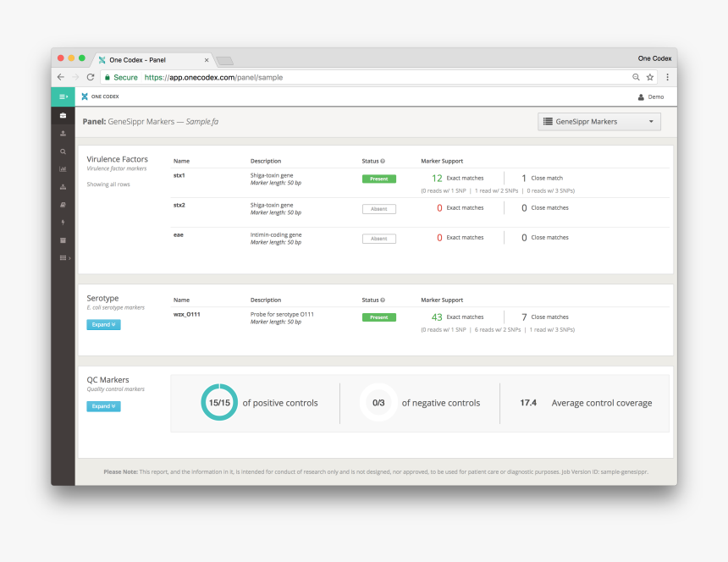Open the One Codex logo in top navbar
728x562 pixels.
[x=100, y=96]
